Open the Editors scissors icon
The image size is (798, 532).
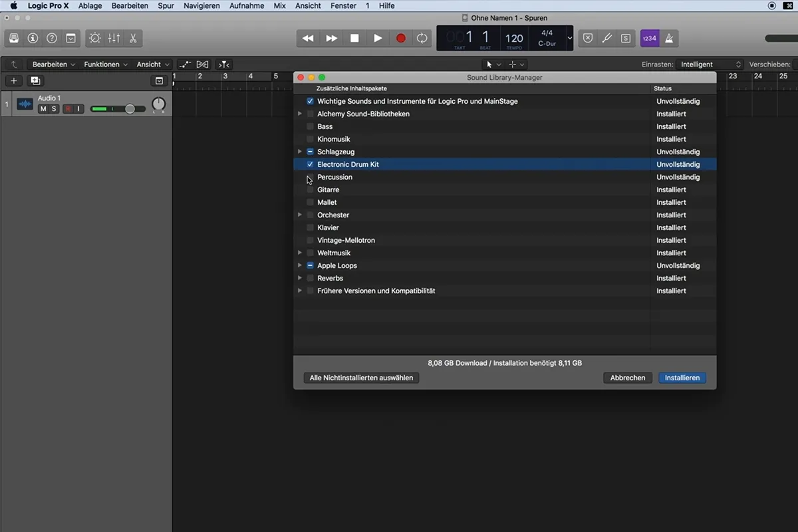pos(133,38)
